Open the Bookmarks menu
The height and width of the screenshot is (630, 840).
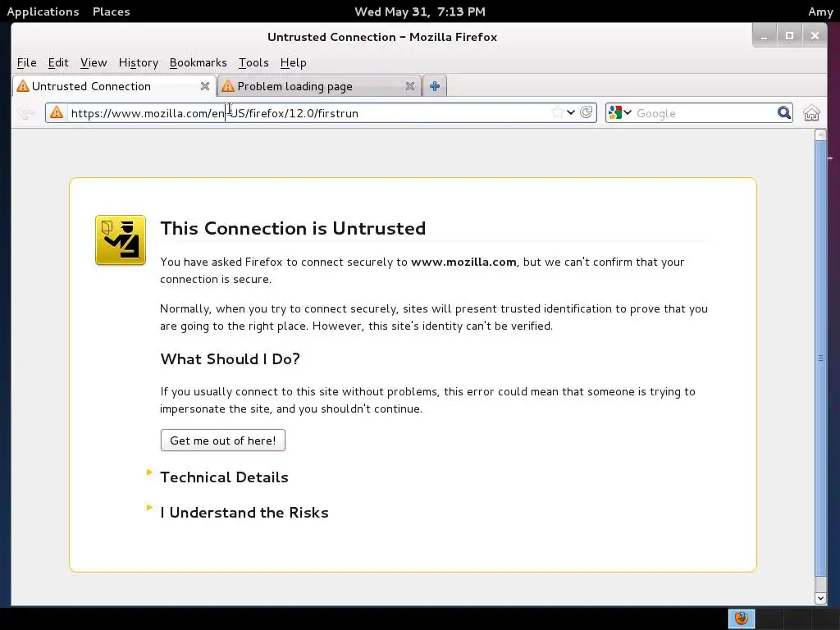(199, 62)
